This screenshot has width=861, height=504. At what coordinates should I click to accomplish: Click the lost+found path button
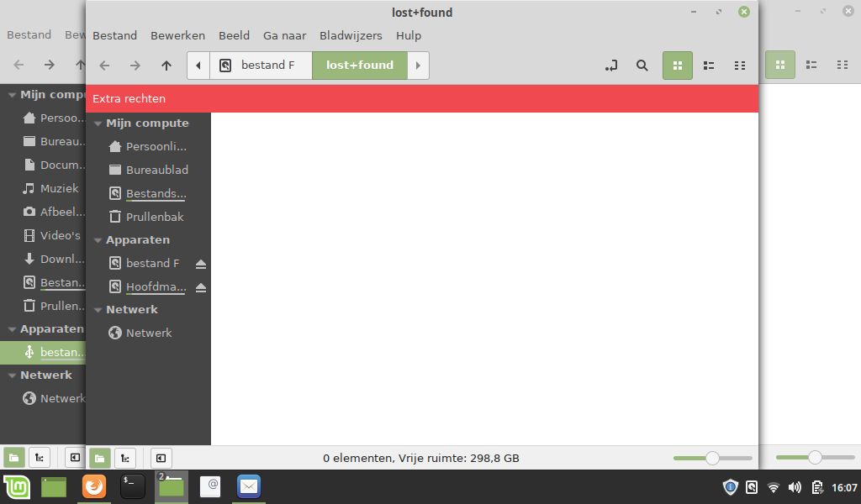[360, 66]
